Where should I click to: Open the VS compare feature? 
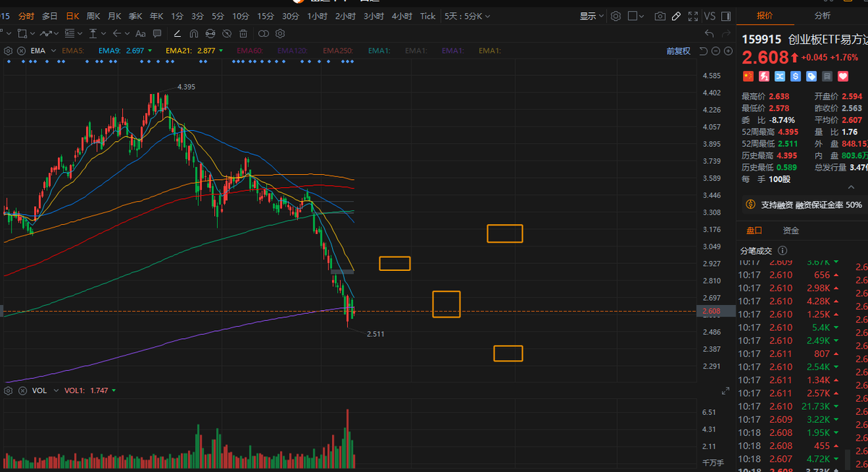pos(710,16)
